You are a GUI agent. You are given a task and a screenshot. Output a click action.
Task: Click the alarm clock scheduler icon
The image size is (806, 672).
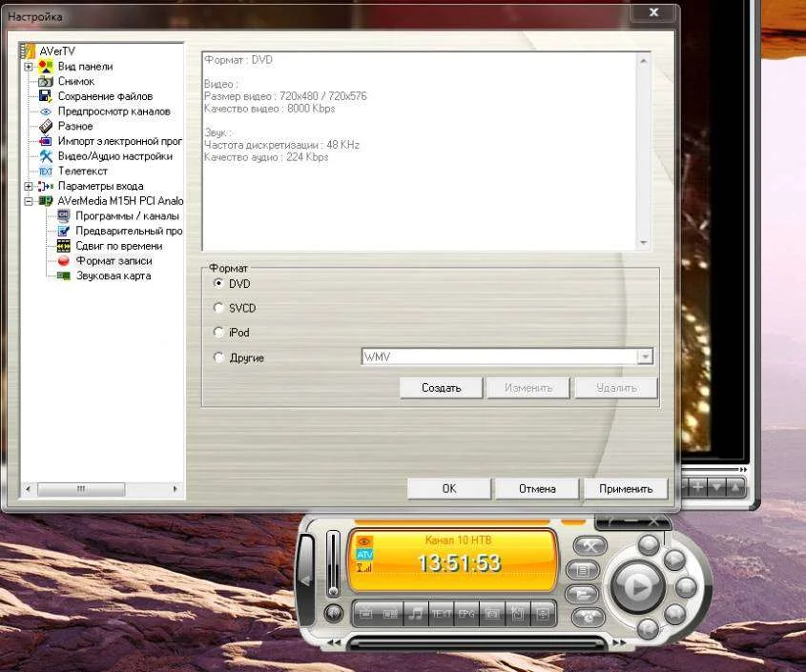point(590,617)
